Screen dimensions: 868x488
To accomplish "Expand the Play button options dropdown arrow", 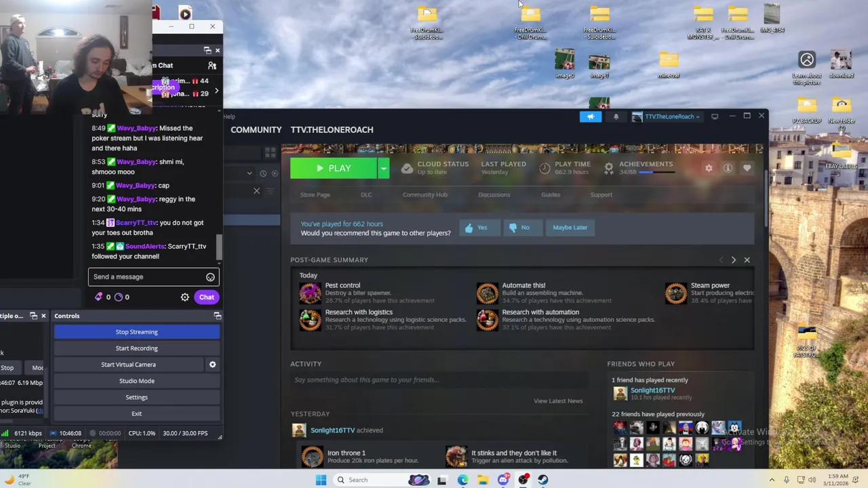I will 384,168.
